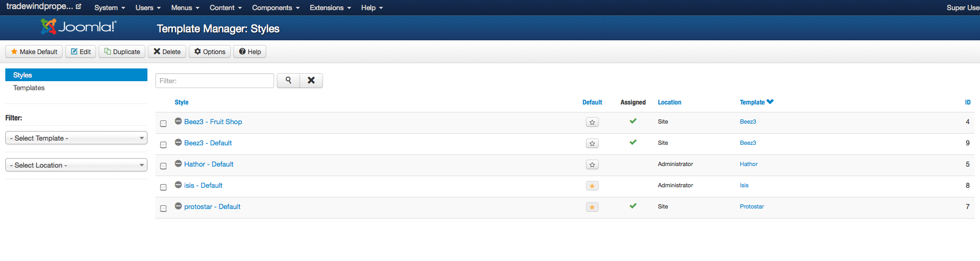The width and height of the screenshot is (980, 261).
Task: Click assigned checkmark for Beez3 - Default
Action: click(x=633, y=142)
